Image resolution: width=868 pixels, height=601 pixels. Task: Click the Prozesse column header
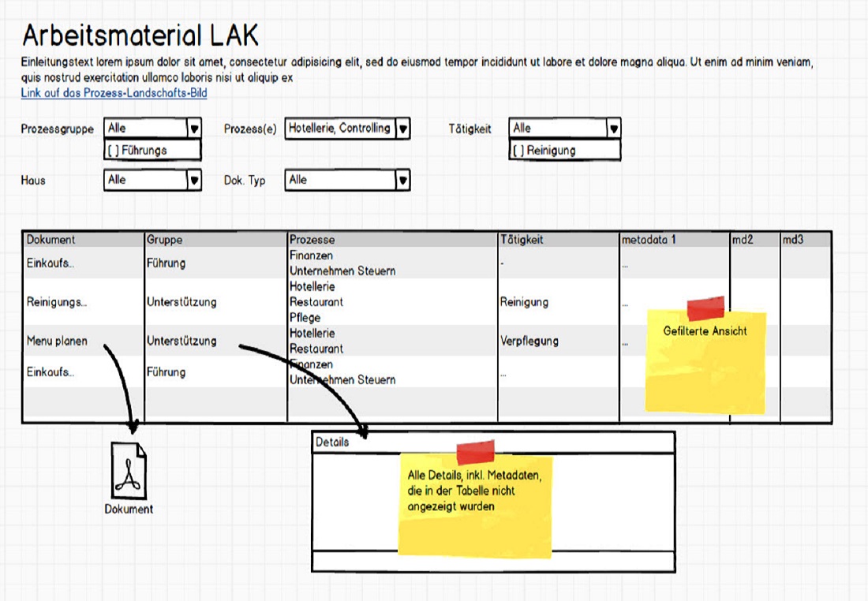[x=312, y=239]
